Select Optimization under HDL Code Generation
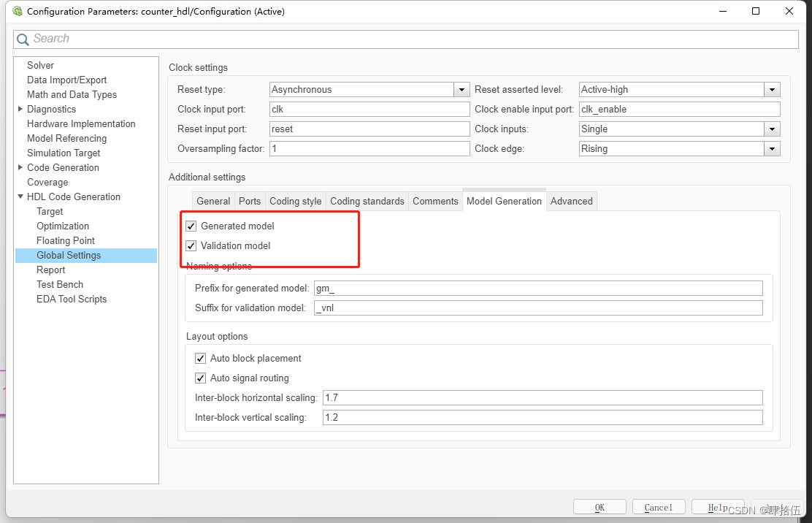Image resolution: width=812 pixels, height=523 pixels. pos(63,226)
